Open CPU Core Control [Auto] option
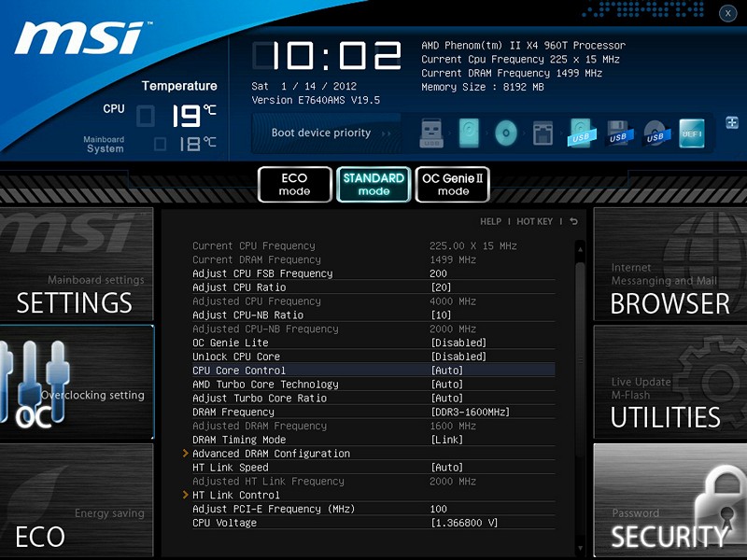The height and width of the screenshot is (560, 747). point(447,370)
